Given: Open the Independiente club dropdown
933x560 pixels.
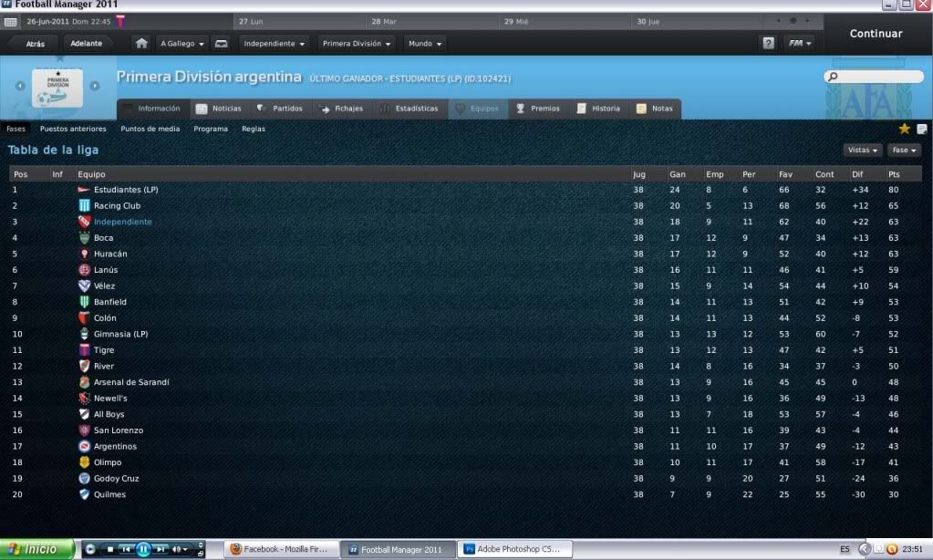Looking at the screenshot, I should coord(274,44).
